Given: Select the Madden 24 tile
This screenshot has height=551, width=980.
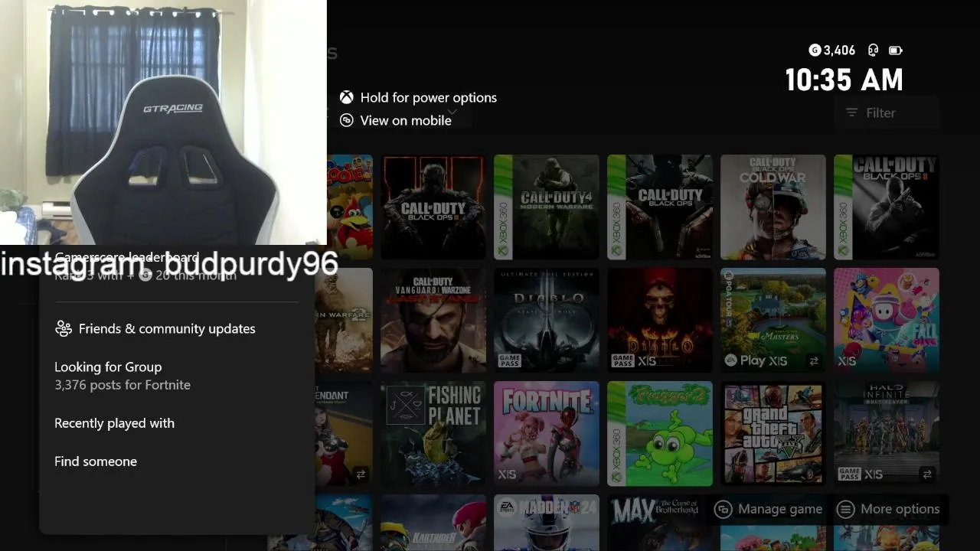Looking at the screenshot, I should click(547, 523).
